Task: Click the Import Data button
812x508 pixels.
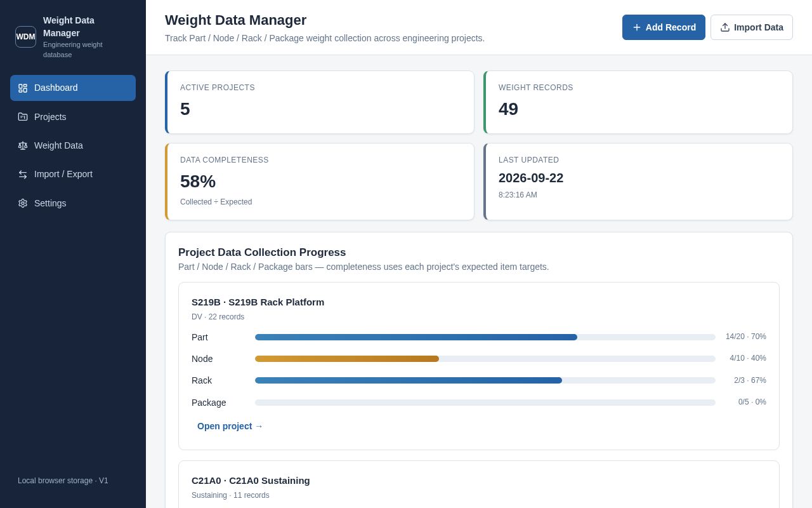Action: (752, 27)
